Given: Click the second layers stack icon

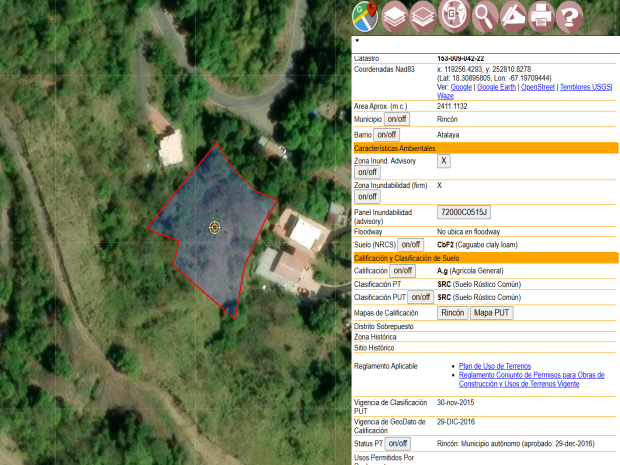Looking at the screenshot, I should click(x=423, y=15).
